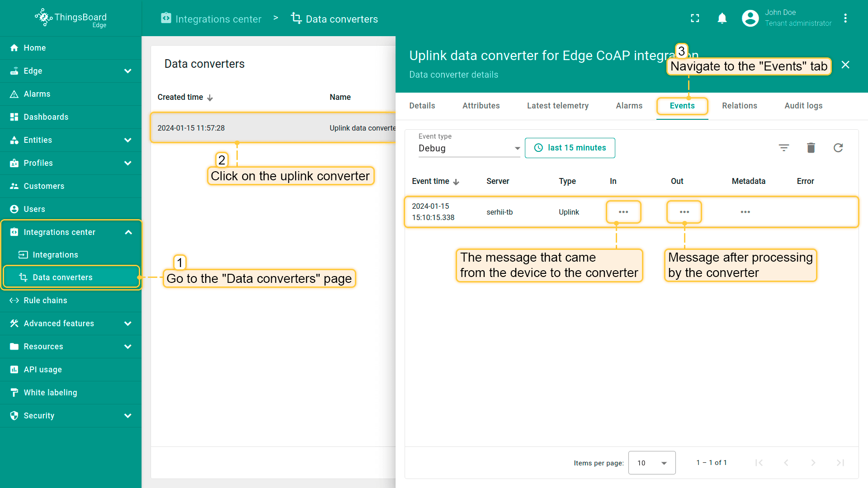Click the Metadata column header
Image resolution: width=868 pixels, height=488 pixels.
[x=749, y=181]
